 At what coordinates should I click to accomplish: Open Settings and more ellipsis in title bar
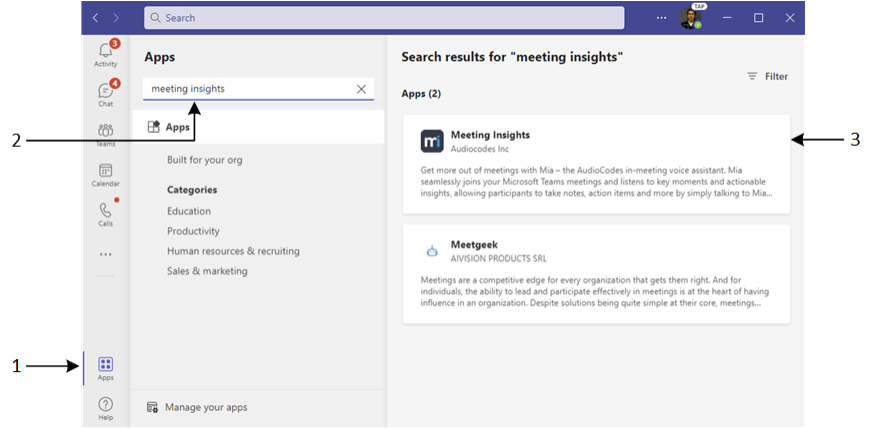661,18
